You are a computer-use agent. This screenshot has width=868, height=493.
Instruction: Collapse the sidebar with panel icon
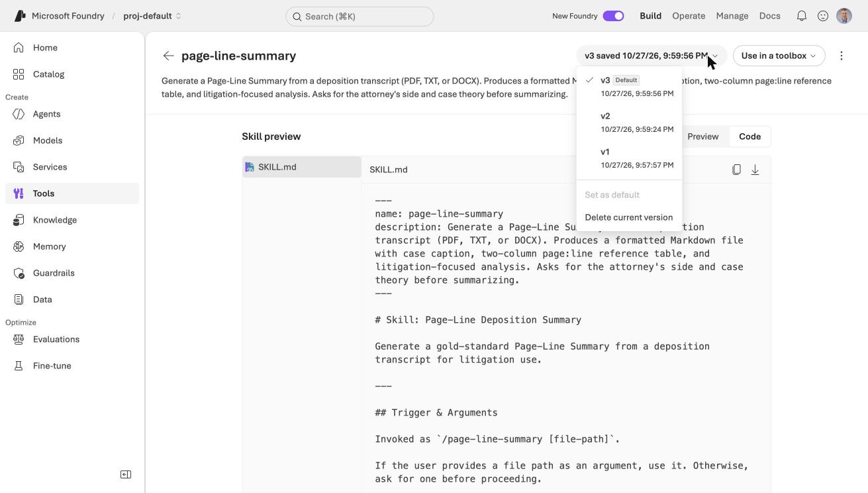pyautogui.click(x=126, y=474)
